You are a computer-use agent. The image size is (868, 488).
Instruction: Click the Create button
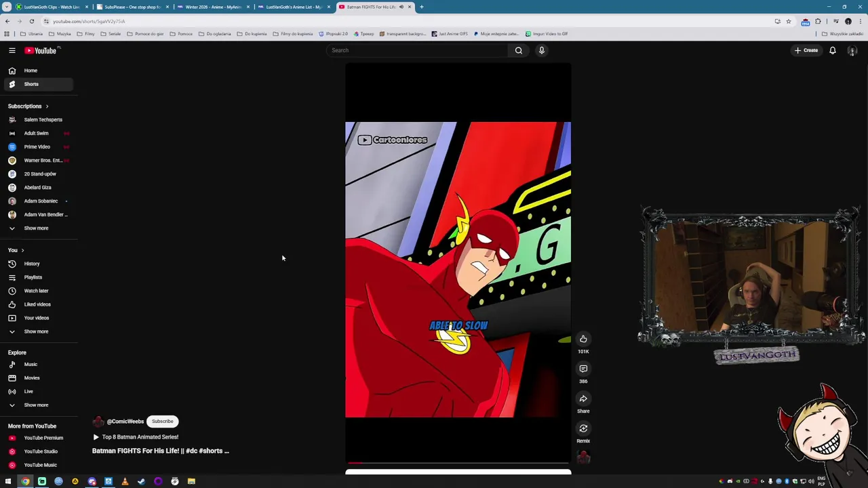coord(806,50)
